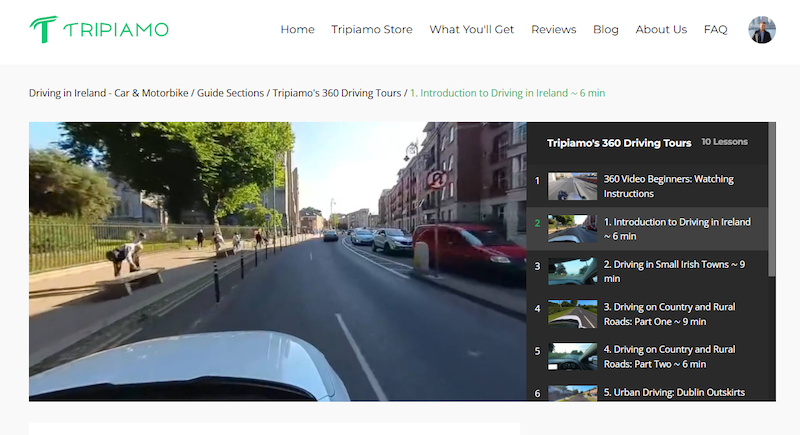
Task: Select lesson '5. Urban Driving: Dublin Outskirts'
Action: click(674, 392)
